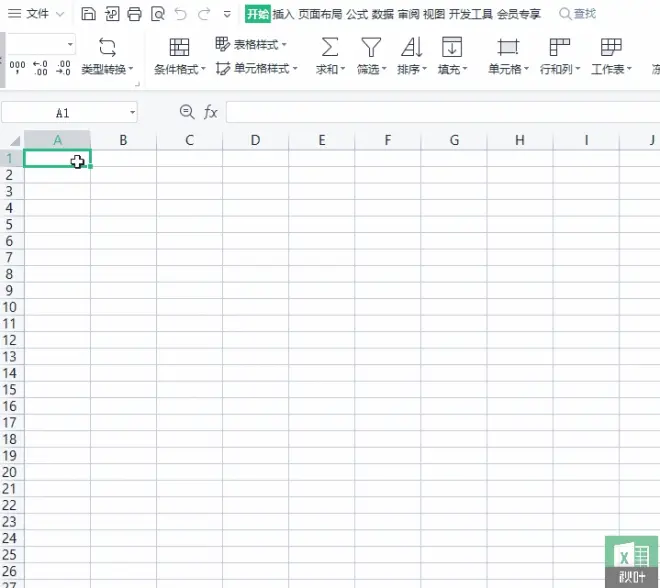This screenshot has width=660, height=588.
Task: Select row 10 header
Action: 10,307
